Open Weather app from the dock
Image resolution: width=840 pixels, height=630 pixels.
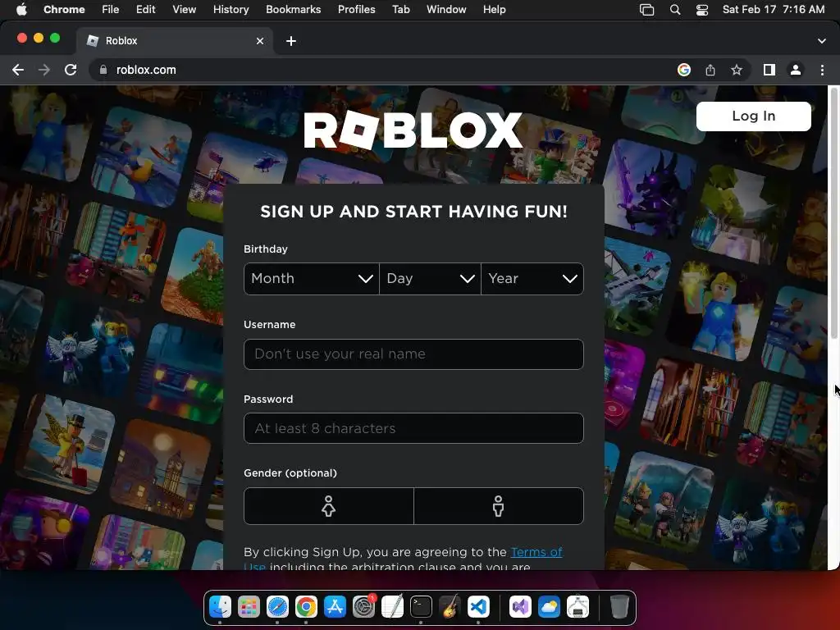[x=549, y=606]
